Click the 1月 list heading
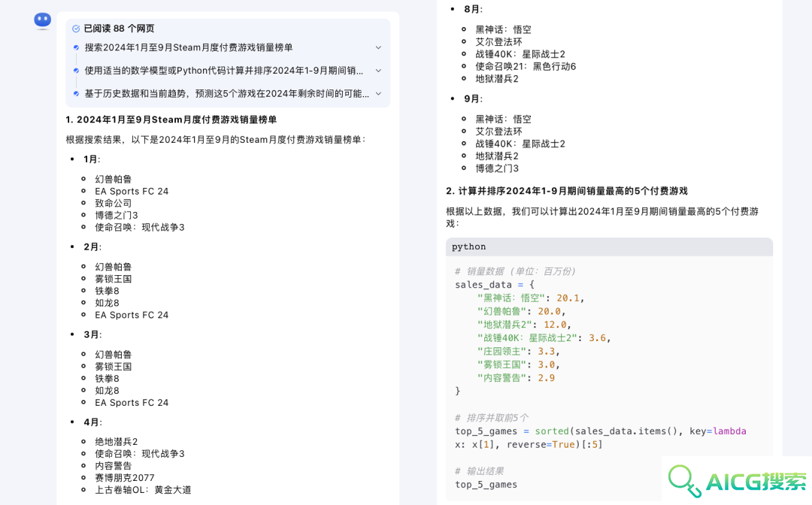This screenshot has height=505, width=812. 92,159
